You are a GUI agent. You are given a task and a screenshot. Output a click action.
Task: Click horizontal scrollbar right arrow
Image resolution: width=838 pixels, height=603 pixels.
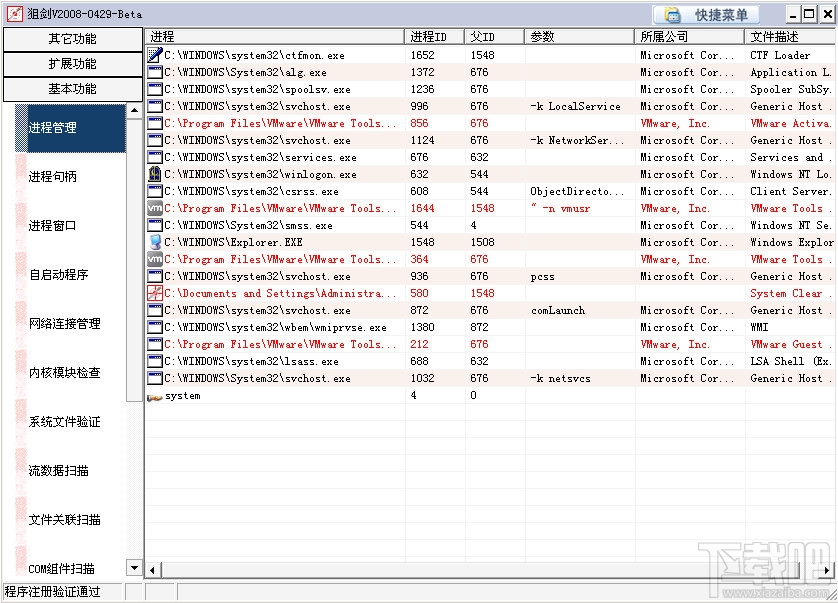point(827,570)
